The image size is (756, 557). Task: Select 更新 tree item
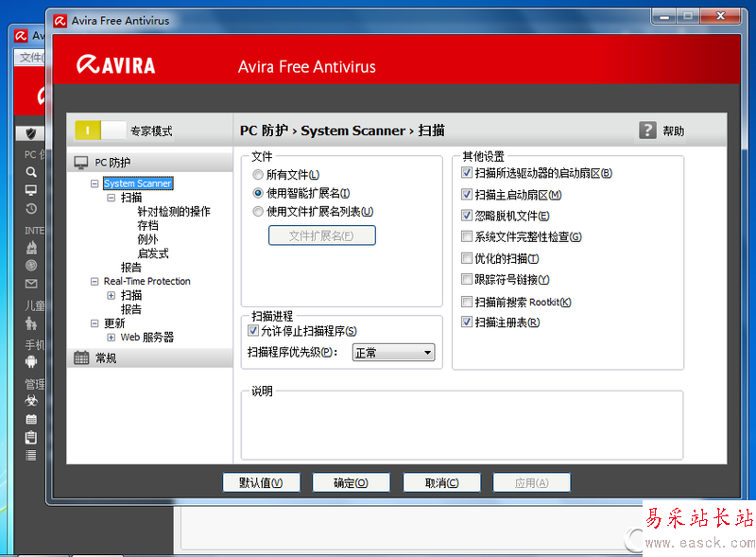(114, 323)
